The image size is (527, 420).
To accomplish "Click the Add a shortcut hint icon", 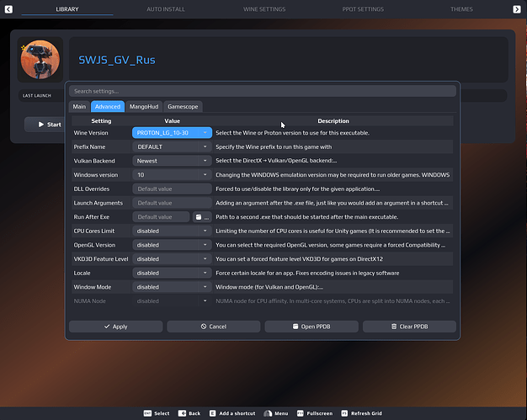I will click(x=212, y=413).
